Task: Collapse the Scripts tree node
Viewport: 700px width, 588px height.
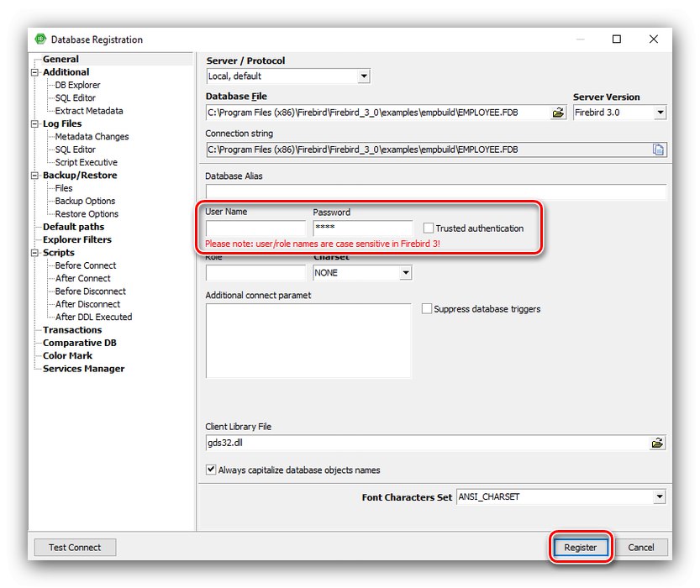Action: coord(34,253)
